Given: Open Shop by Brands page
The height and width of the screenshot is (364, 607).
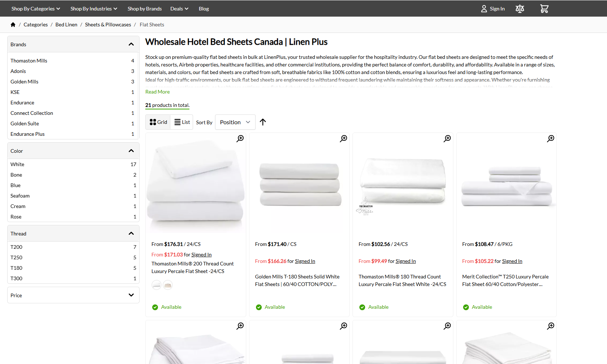Looking at the screenshot, I should [x=145, y=9].
